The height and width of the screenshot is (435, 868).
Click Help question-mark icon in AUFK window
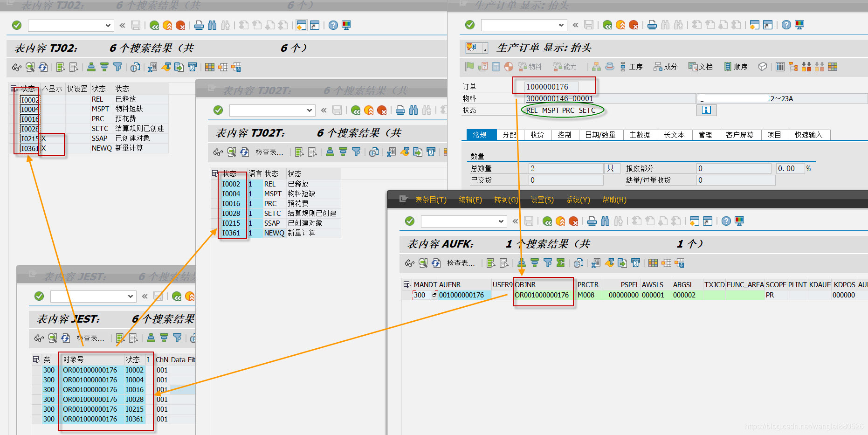click(726, 221)
